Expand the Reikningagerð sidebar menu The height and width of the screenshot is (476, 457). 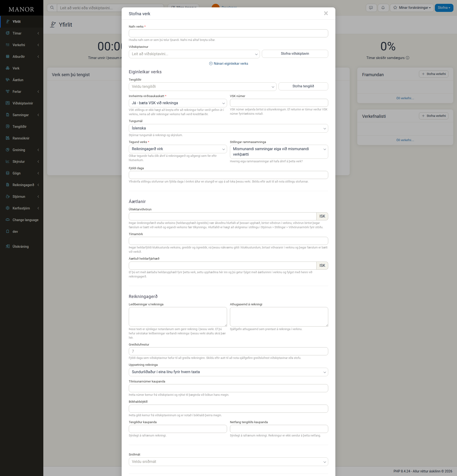pyautogui.click(x=22, y=185)
